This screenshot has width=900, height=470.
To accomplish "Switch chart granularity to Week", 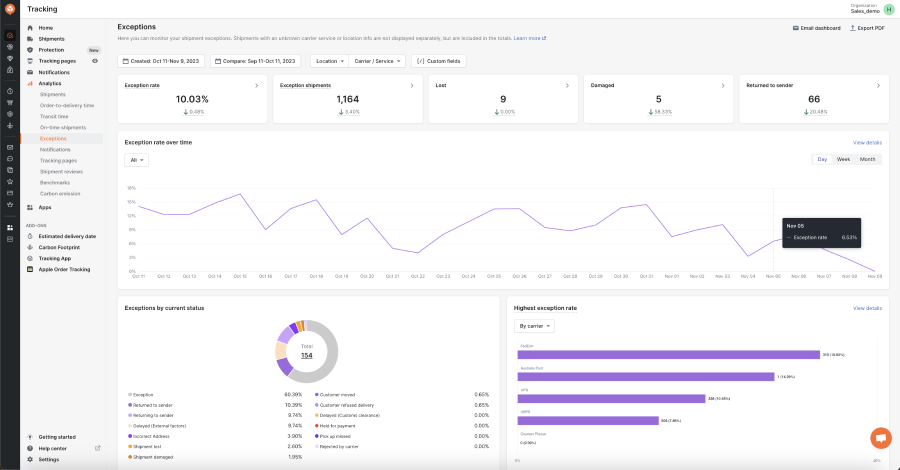I will (x=843, y=159).
